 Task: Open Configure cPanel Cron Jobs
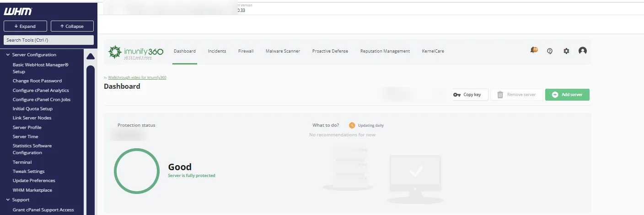42,100
